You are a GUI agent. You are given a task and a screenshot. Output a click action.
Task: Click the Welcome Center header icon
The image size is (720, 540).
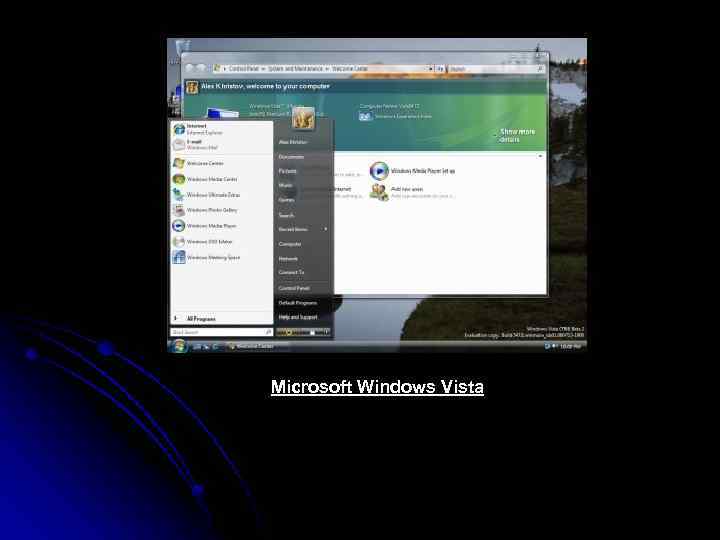192,87
